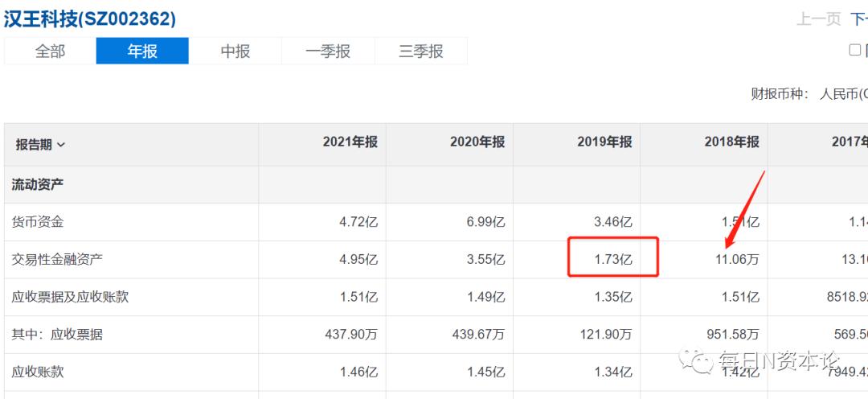Click the 2019年报 column header
The width and height of the screenshot is (868, 399).
click(x=604, y=142)
